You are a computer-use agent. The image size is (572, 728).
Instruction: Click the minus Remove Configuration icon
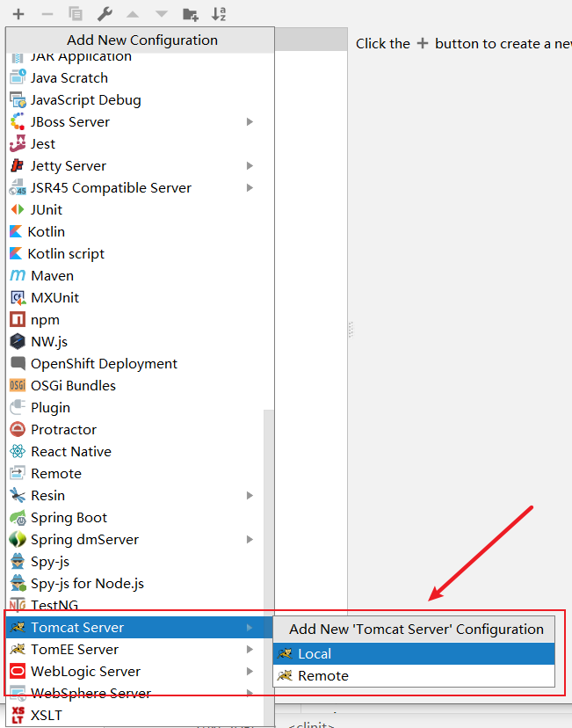tap(47, 14)
